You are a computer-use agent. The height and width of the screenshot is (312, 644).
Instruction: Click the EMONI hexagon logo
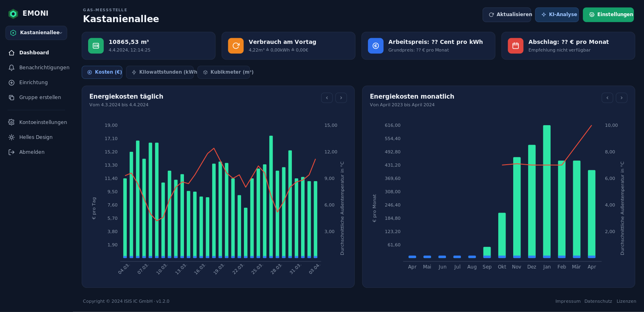[x=13, y=14]
